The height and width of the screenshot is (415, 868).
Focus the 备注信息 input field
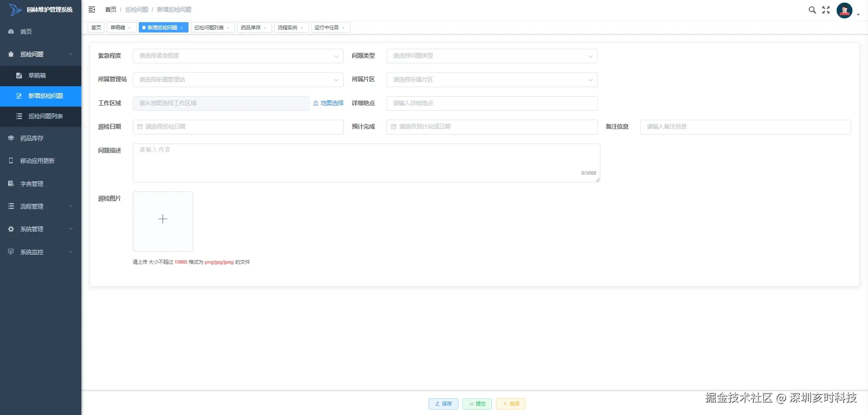pos(745,127)
